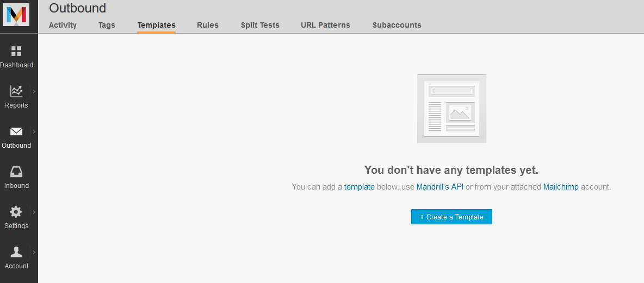Open the Settings gear icon
Viewport: 644px width, 283px height.
(16, 212)
